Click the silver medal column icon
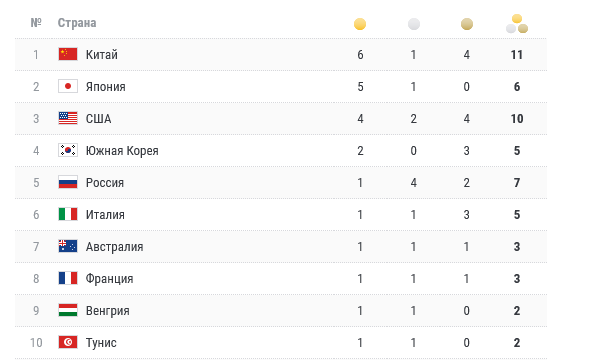 [414, 24]
